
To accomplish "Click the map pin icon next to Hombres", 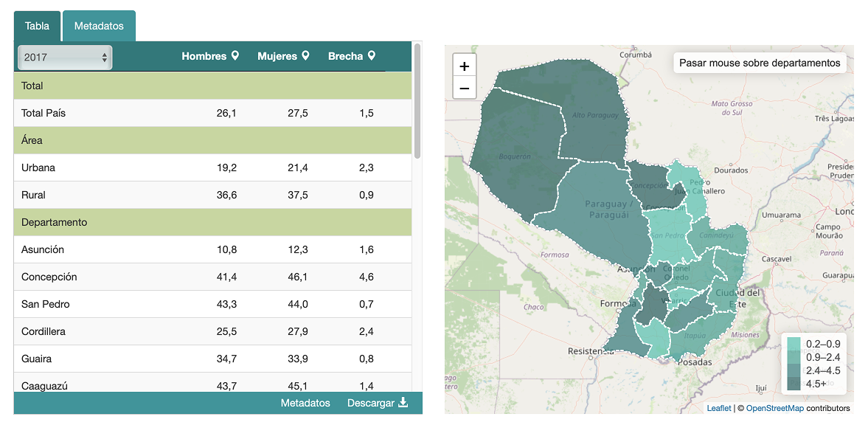I will tap(235, 56).
